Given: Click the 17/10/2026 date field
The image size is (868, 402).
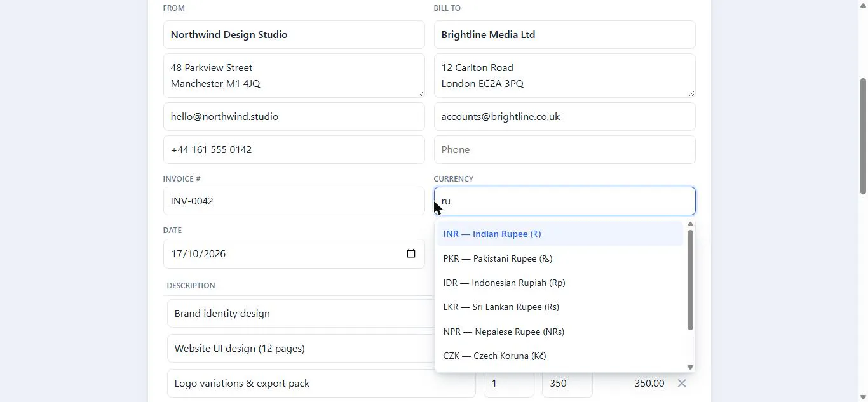Looking at the screenshot, I should point(294,253).
